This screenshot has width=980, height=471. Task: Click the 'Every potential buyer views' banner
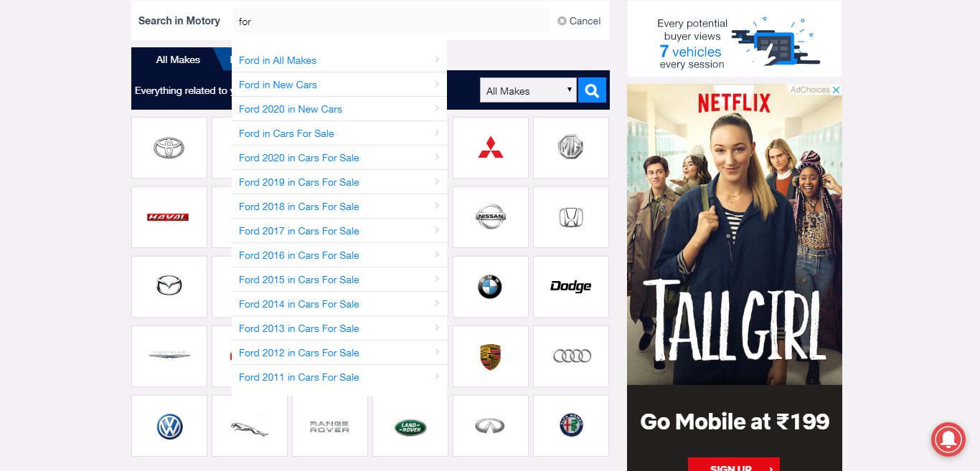click(735, 39)
